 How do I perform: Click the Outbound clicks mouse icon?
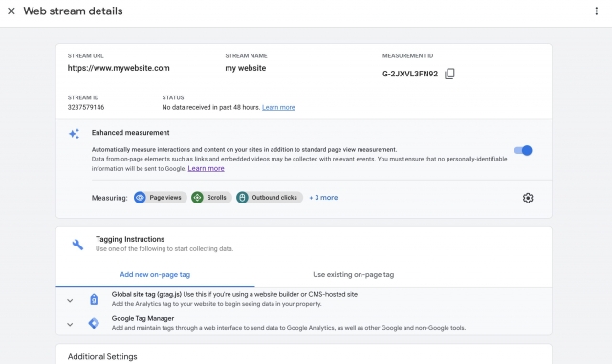(x=242, y=198)
